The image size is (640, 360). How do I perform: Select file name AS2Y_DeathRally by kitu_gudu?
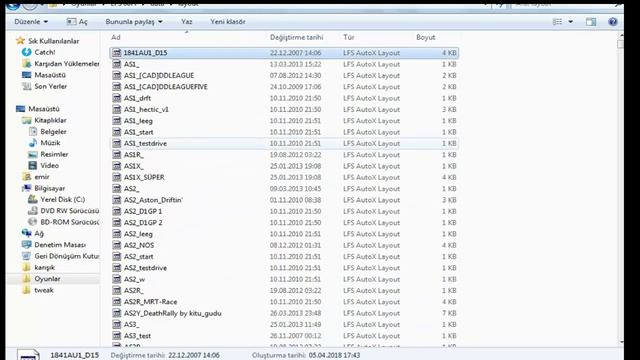(172, 313)
